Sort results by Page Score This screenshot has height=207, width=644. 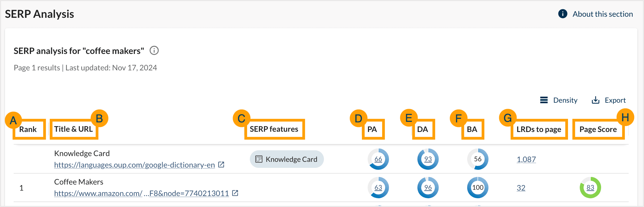pyautogui.click(x=598, y=129)
